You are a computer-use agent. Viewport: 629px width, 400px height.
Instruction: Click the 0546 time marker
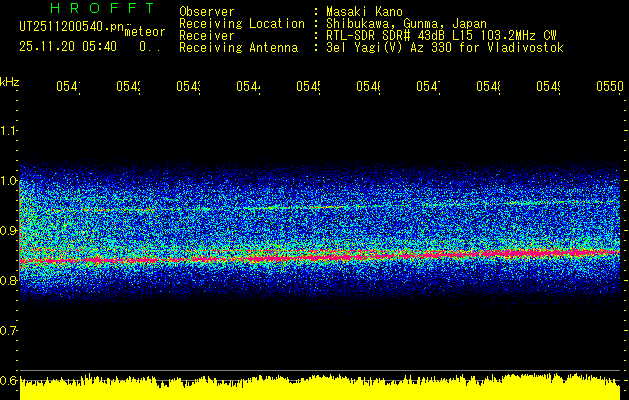(x=369, y=87)
